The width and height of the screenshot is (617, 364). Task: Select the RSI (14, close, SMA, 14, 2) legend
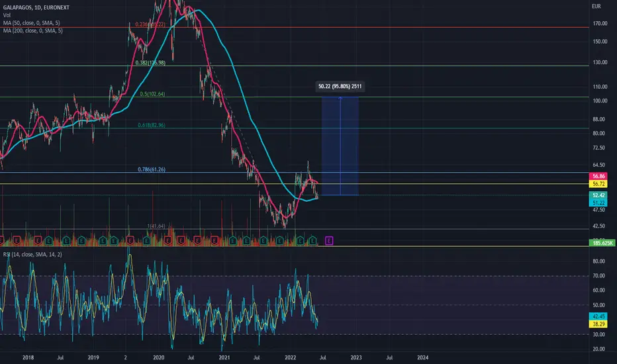[32, 255]
